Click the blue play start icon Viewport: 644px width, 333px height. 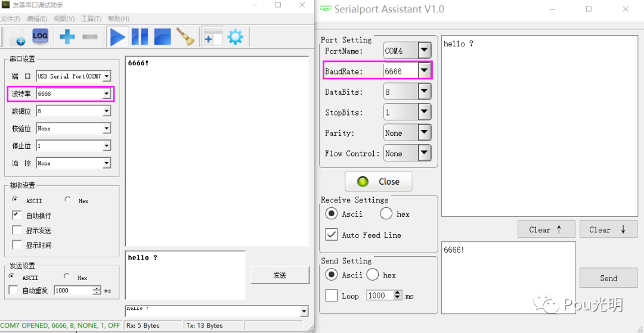click(x=117, y=37)
